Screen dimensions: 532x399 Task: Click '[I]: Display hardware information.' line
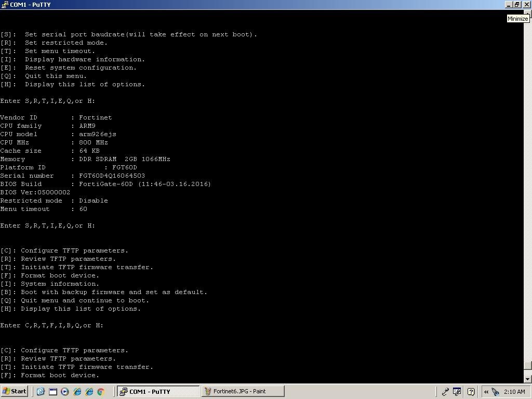[x=72, y=59]
